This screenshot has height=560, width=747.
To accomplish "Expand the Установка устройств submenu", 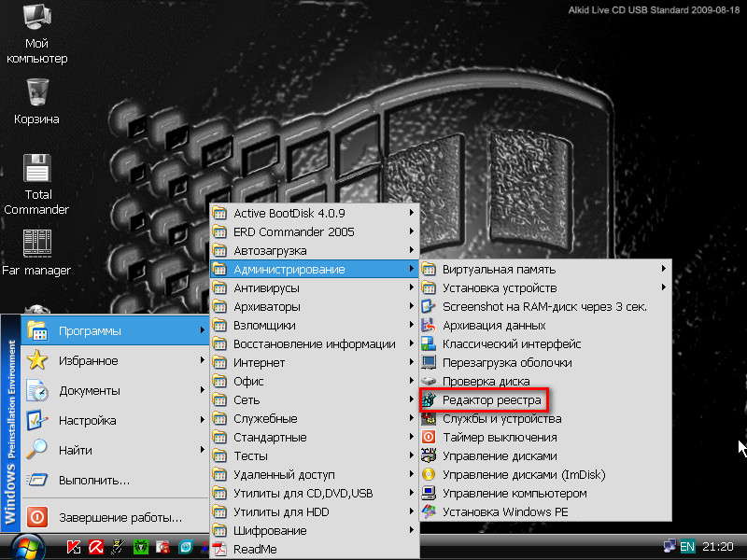I will tap(545, 287).
